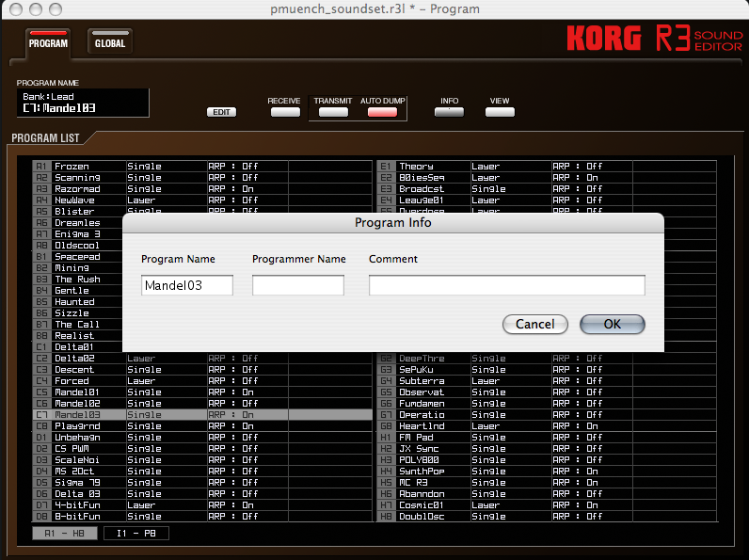Select program H4 SynthPop
The image size is (749, 560).
547,472
